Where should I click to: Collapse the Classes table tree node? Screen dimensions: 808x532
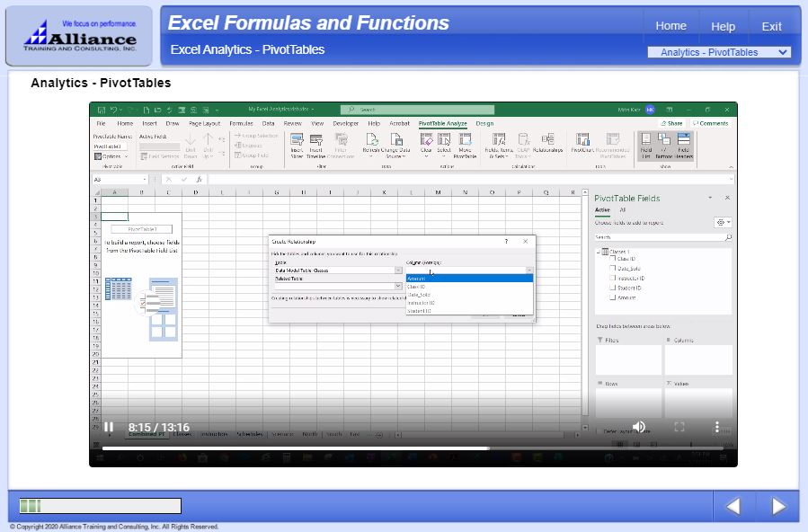pos(598,252)
